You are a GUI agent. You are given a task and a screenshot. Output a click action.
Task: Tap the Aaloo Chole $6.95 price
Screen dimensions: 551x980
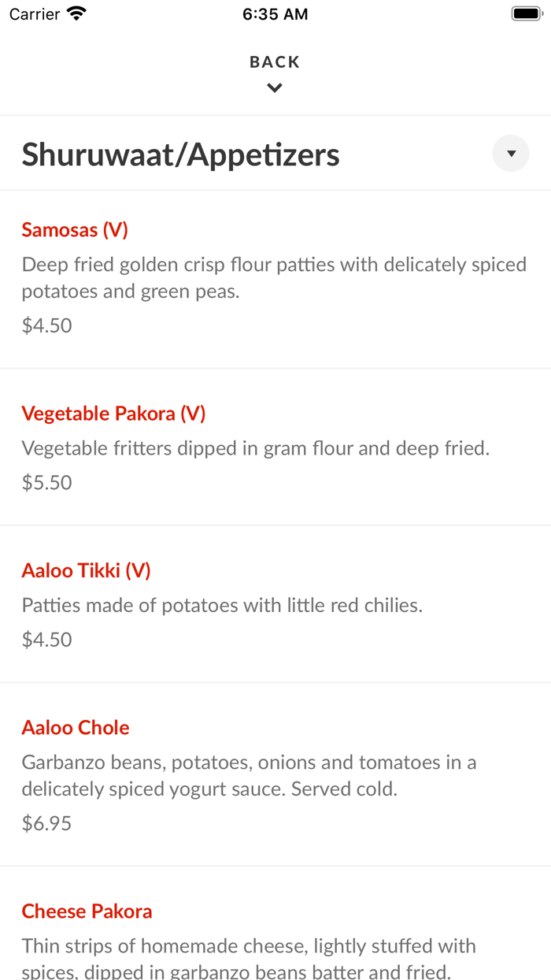(47, 823)
